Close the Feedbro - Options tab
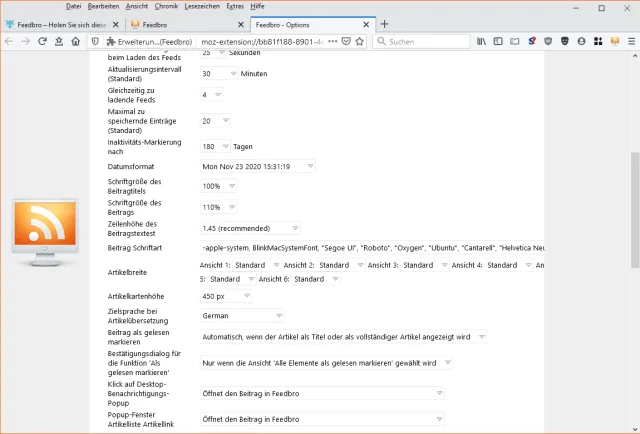Screen dimensions: 640x434 point(366,24)
